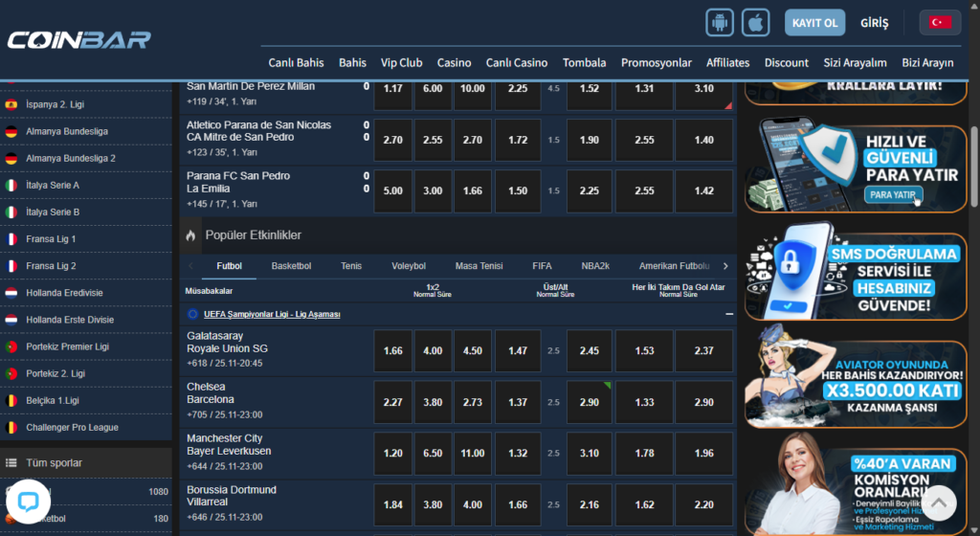This screenshot has width=980, height=536.
Task: Collapse the UEFA Şampiyonlar Ligi section
Action: coord(729,314)
